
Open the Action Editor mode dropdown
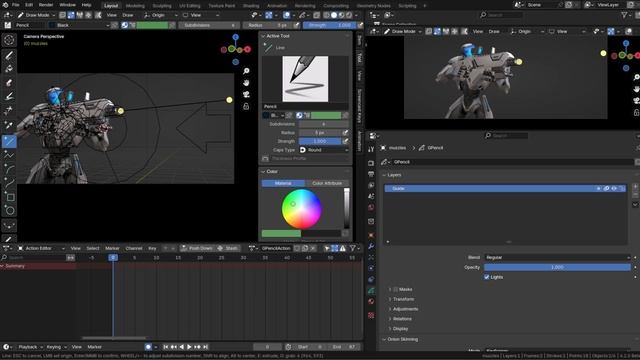click(41, 248)
